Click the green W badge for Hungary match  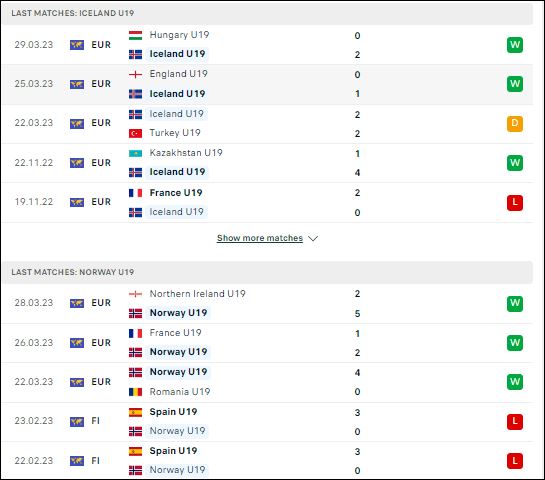[515, 45]
